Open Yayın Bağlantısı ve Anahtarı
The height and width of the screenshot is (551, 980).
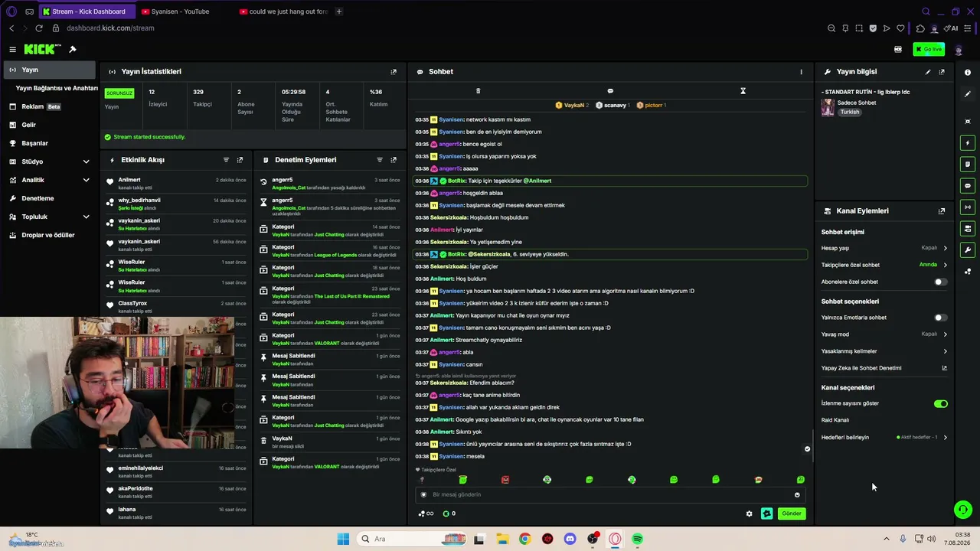(x=56, y=88)
